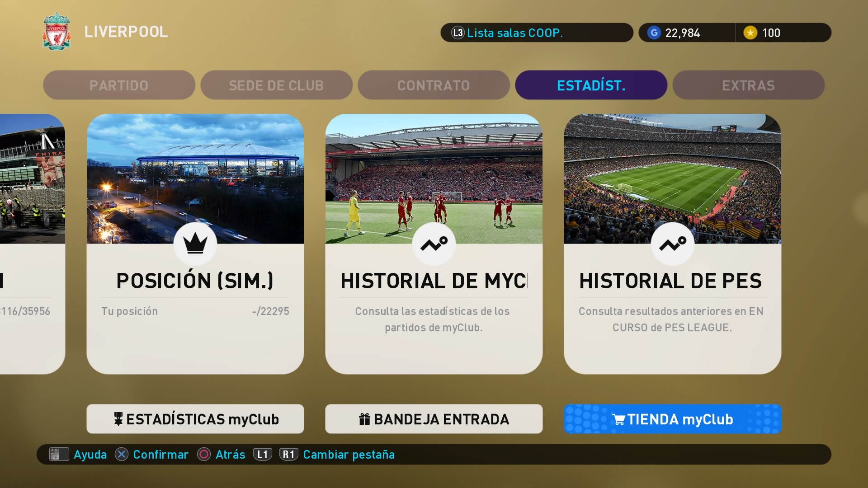Click the blue GP coin icon
This screenshot has height=488, width=868.
click(x=654, y=33)
